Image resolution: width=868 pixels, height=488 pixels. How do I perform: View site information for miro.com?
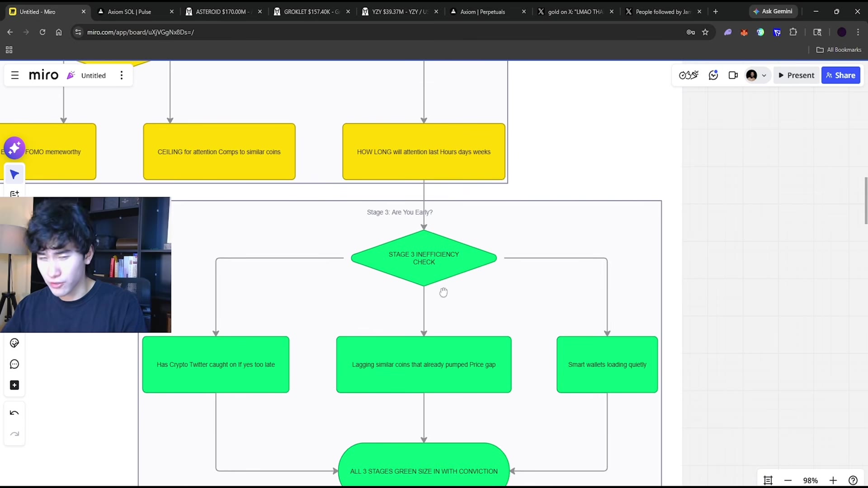tap(78, 32)
